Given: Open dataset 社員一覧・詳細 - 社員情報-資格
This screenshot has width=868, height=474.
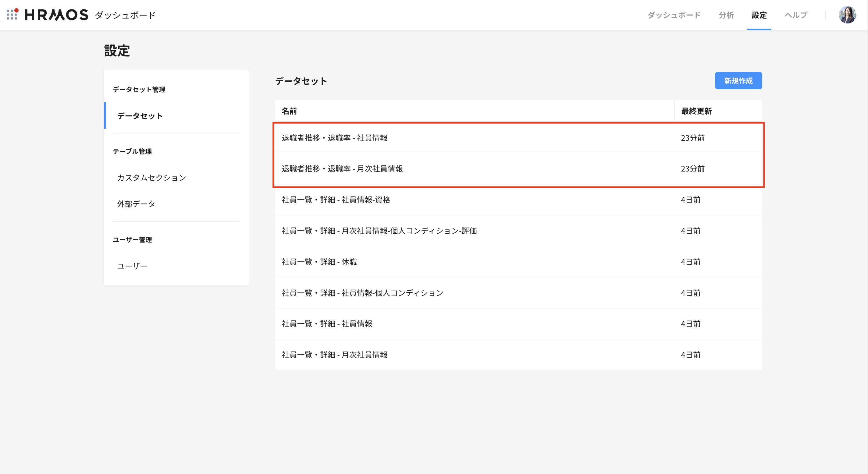Looking at the screenshot, I should click(336, 200).
